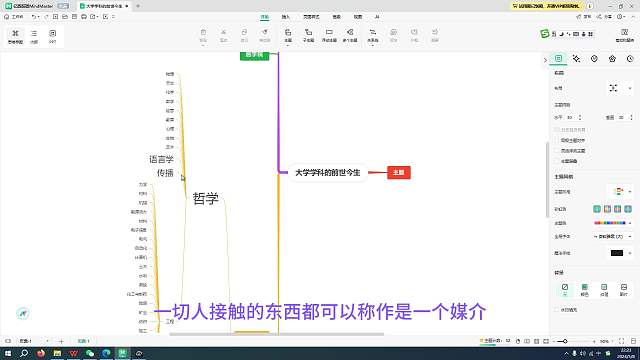Add a Summary to topics
640x360 pixels.
pos(435,36)
